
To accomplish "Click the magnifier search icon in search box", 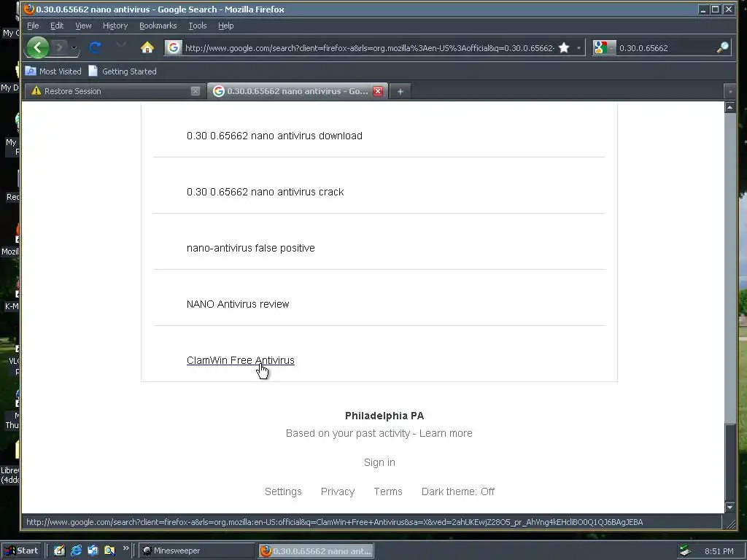I will [x=722, y=47].
